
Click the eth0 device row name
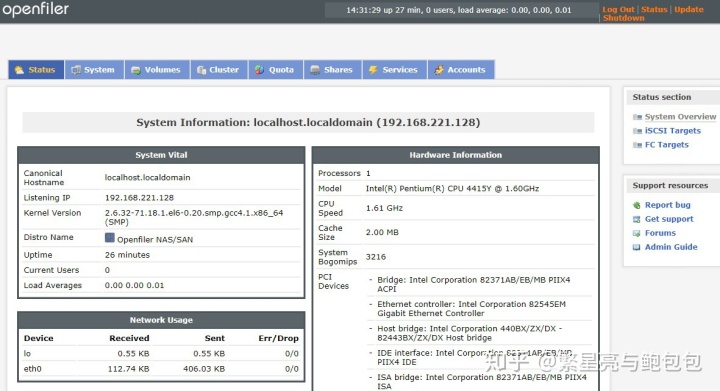(33, 369)
